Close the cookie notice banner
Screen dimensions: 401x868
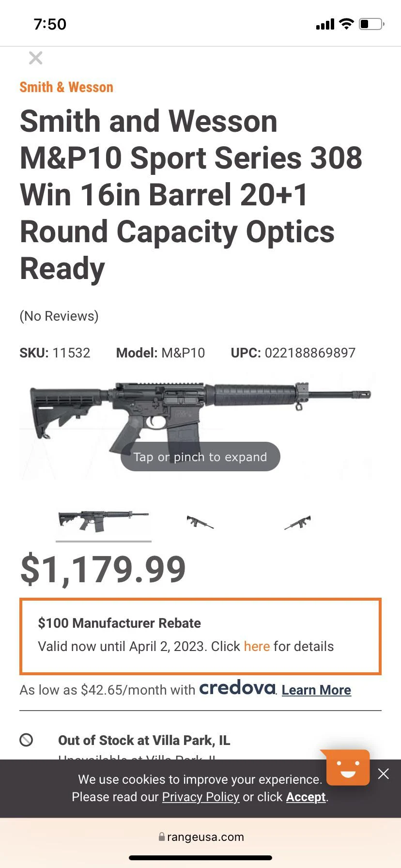tap(383, 774)
